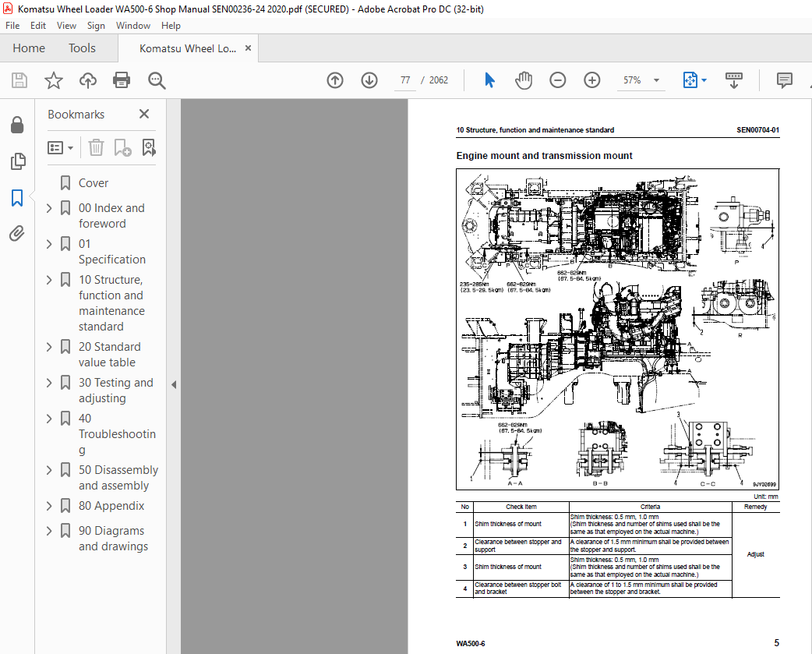The width and height of the screenshot is (812, 654).
Task: Open fit page options dropdown arrow
Action: [704, 80]
